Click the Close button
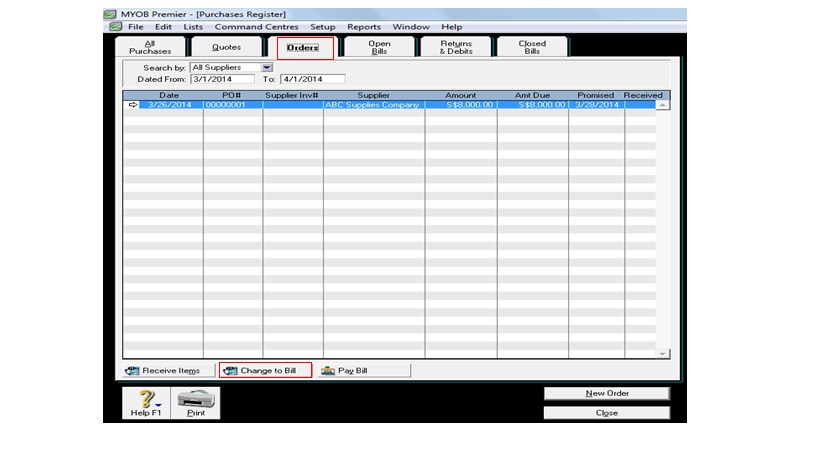Viewport: 819px width, 460px height. click(607, 412)
